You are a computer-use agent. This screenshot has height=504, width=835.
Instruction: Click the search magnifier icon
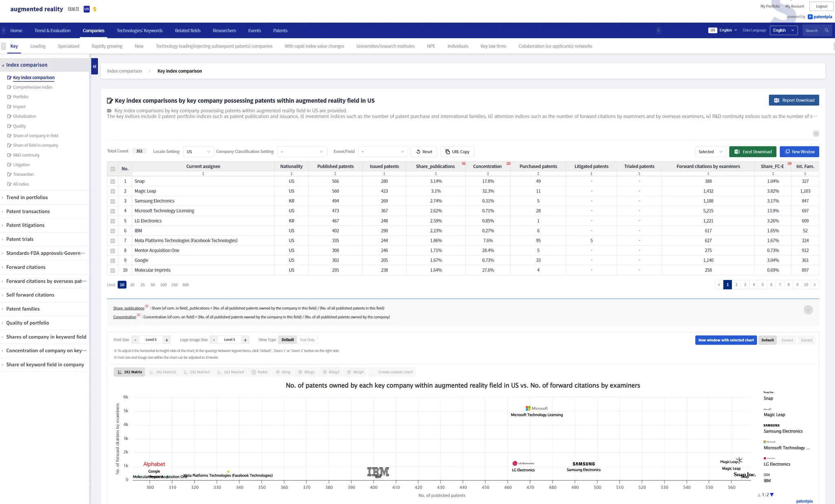[x=826, y=31]
